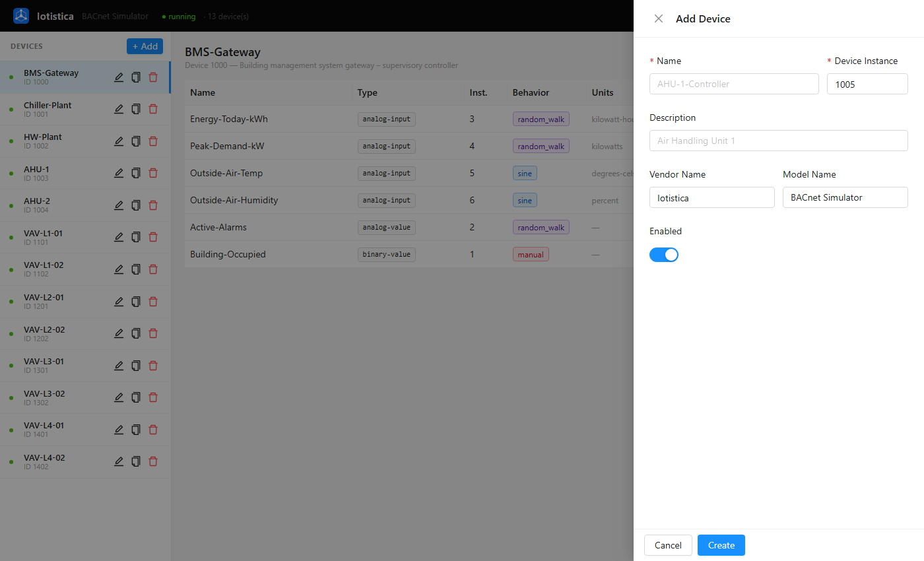Click the binary-value type tag

(x=387, y=254)
